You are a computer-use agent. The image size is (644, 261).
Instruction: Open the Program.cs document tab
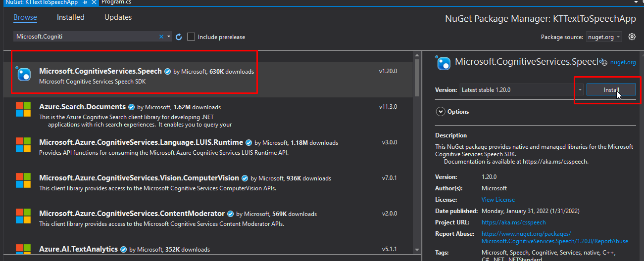(x=116, y=2)
